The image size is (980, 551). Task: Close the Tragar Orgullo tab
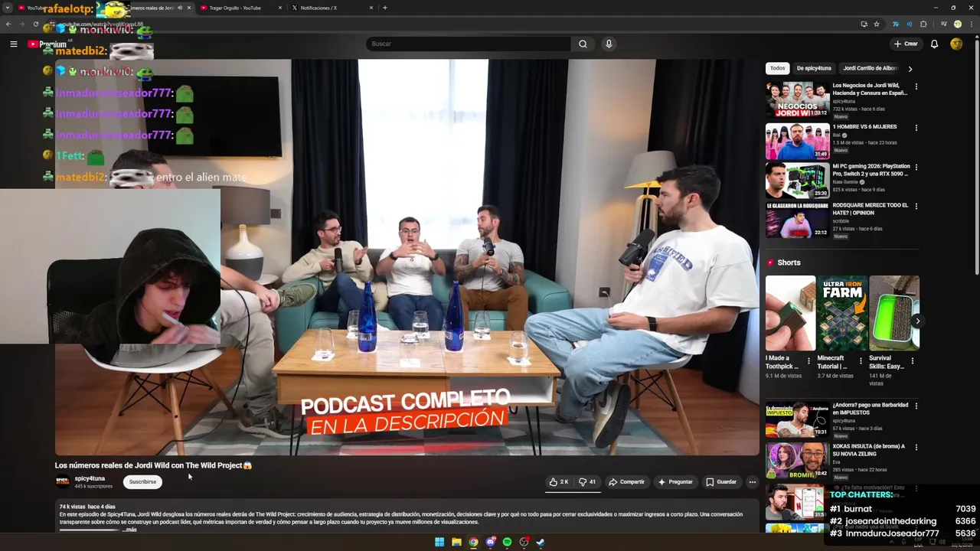click(280, 8)
